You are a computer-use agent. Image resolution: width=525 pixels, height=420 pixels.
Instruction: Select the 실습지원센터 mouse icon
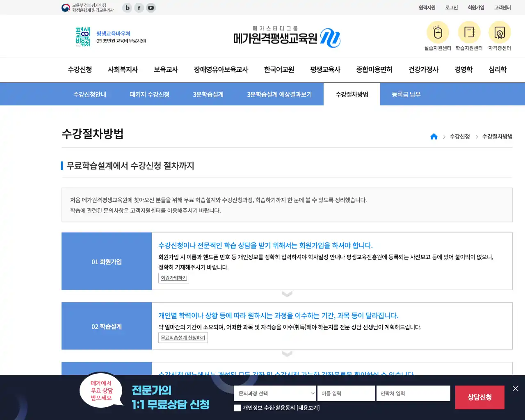click(438, 33)
